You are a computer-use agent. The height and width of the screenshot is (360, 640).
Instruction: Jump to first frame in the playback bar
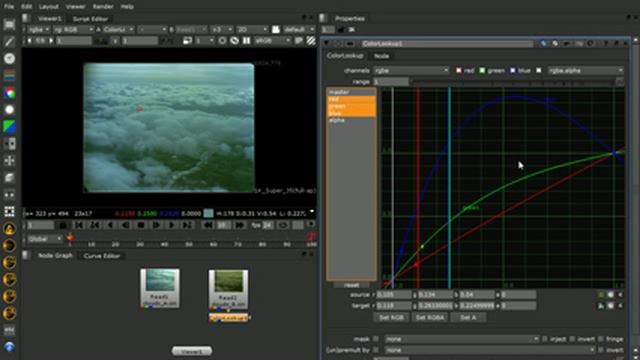(x=79, y=225)
